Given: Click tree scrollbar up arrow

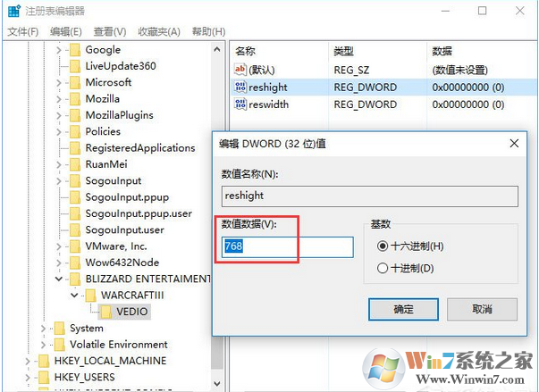Looking at the screenshot, I should tap(217, 50).
